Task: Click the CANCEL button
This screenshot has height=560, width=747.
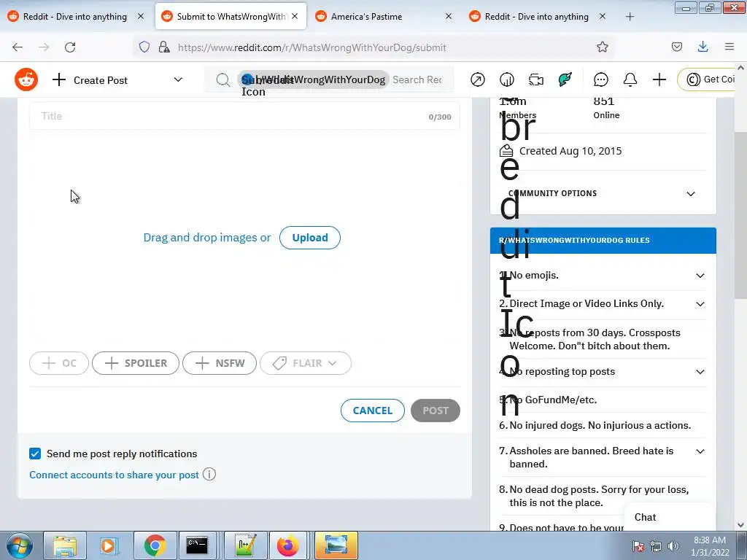Action: click(373, 411)
